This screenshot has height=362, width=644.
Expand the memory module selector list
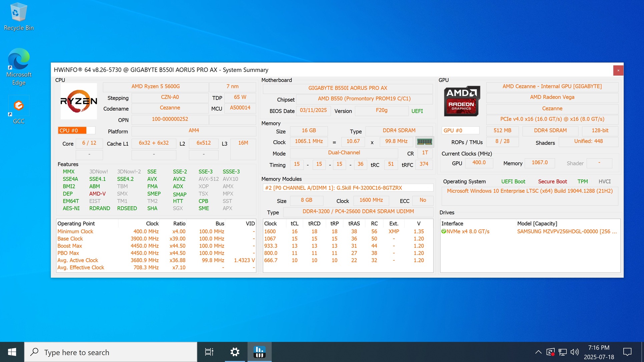click(x=348, y=188)
